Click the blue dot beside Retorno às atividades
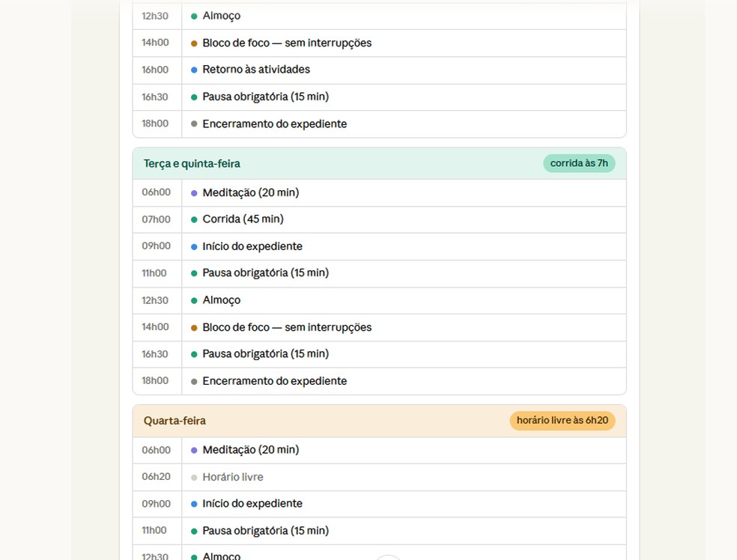 tap(194, 70)
